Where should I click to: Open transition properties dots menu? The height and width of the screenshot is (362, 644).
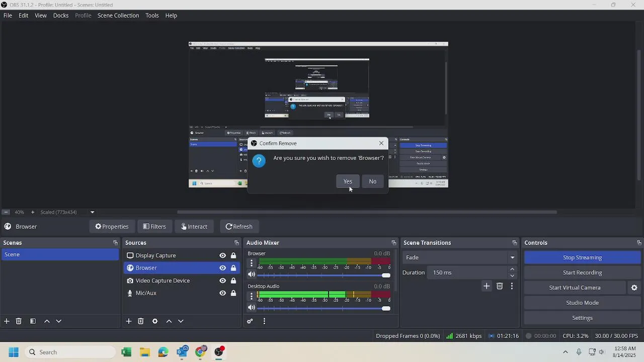[x=512, y=286]
